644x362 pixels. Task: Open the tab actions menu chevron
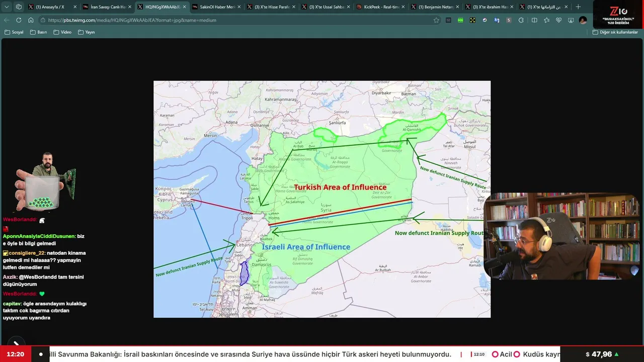7,7
